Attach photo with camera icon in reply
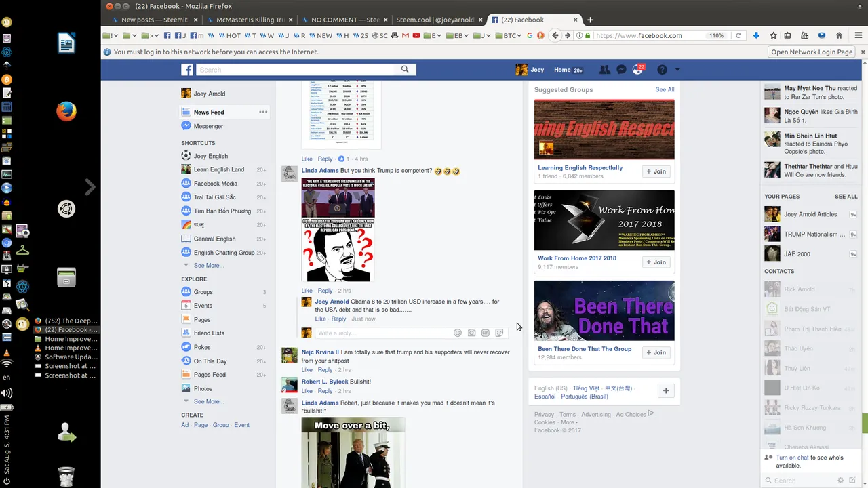Viewport: 868px width, 488px height. 471,333
